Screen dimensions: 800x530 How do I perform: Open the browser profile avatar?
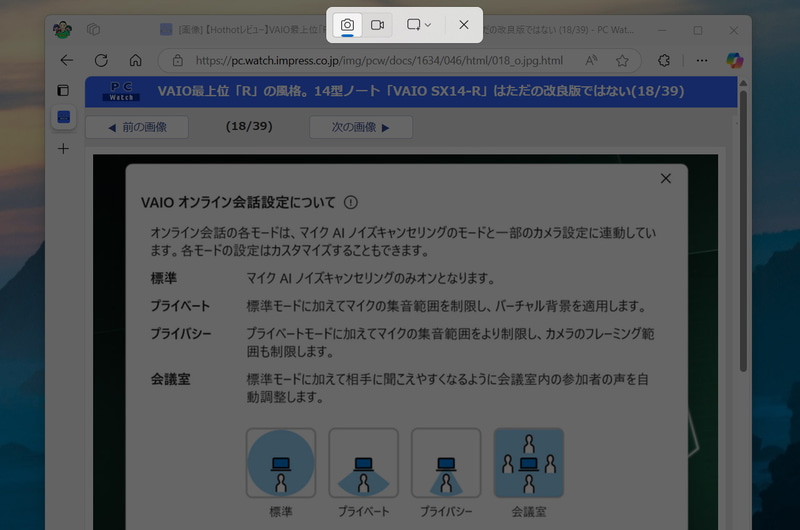62,30
